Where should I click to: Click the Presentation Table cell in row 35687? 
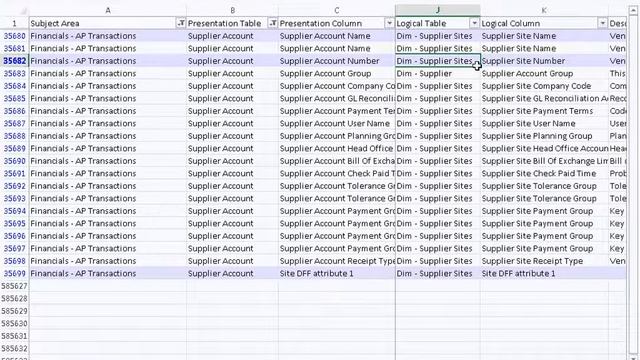(232, 123)
